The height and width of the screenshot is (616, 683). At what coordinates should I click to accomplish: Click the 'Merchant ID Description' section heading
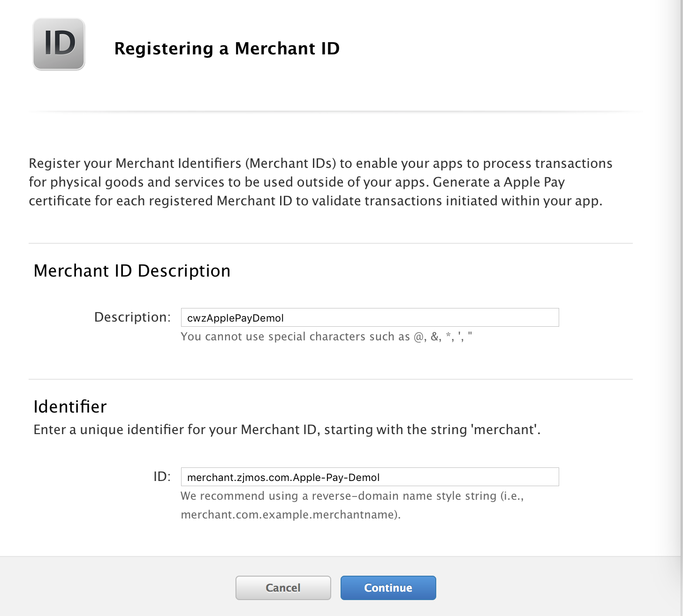coord(132,271)
